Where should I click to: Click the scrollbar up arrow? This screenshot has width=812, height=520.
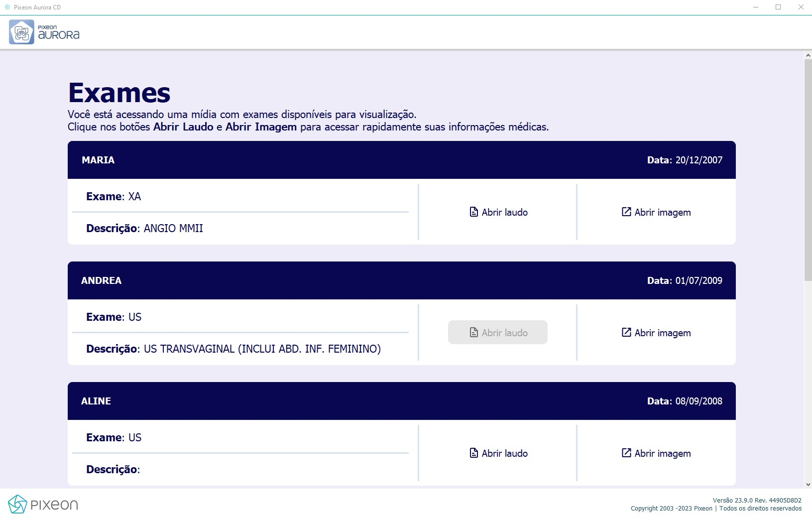[x=808, y=55]
